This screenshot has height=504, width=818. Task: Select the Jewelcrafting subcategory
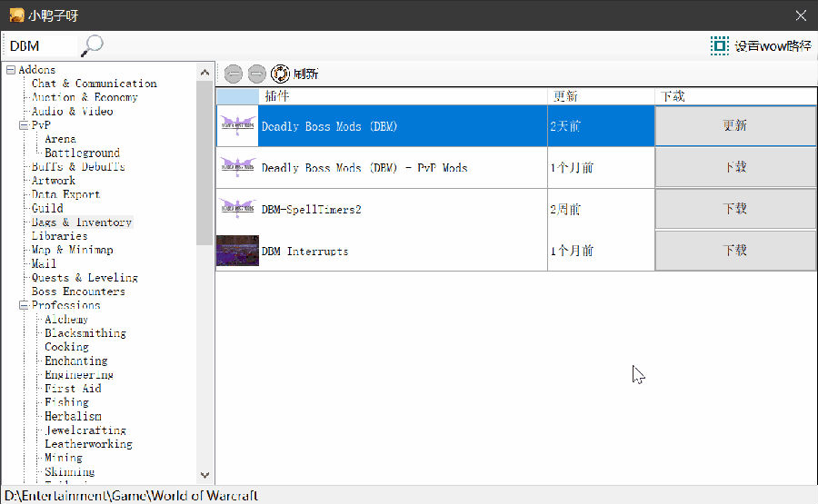coord(85,430)
